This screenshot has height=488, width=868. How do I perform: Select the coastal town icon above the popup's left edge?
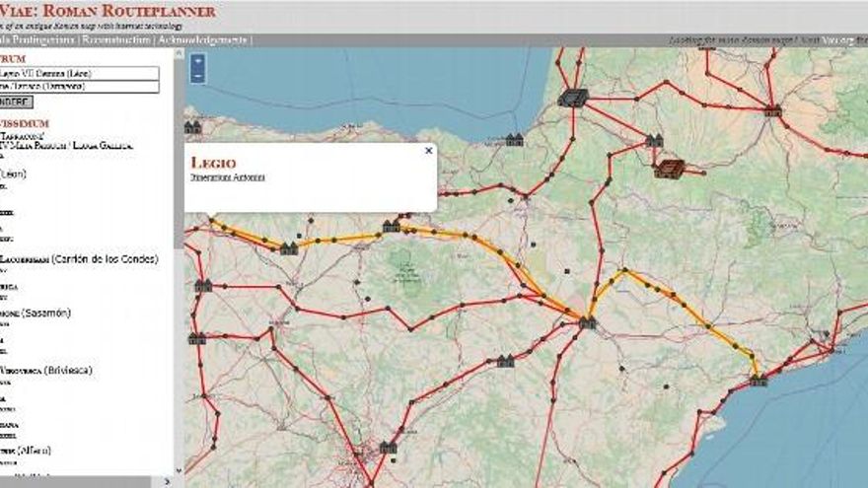[x=192, y=127]
